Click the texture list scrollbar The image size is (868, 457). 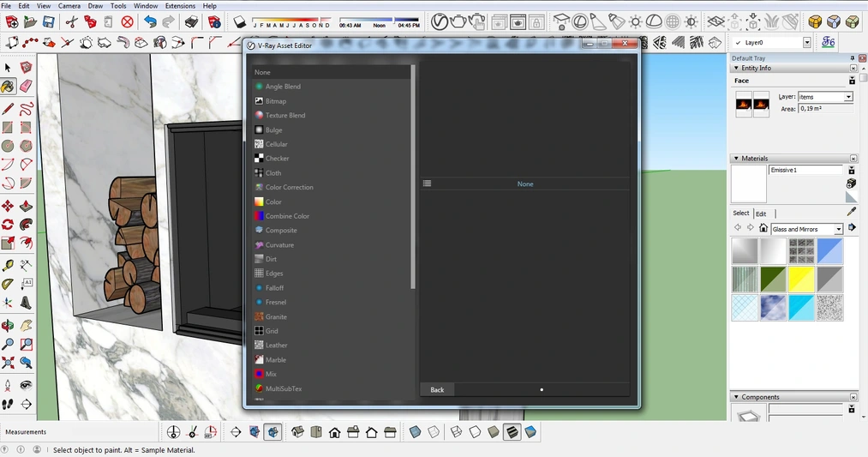coord(413,177)
